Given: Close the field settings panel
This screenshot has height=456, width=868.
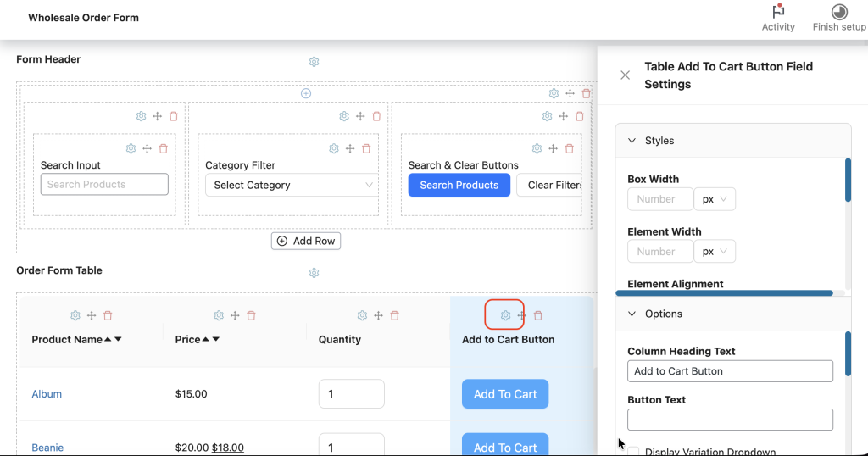Looking at the screenshot, I should click(x=625, y=75).
